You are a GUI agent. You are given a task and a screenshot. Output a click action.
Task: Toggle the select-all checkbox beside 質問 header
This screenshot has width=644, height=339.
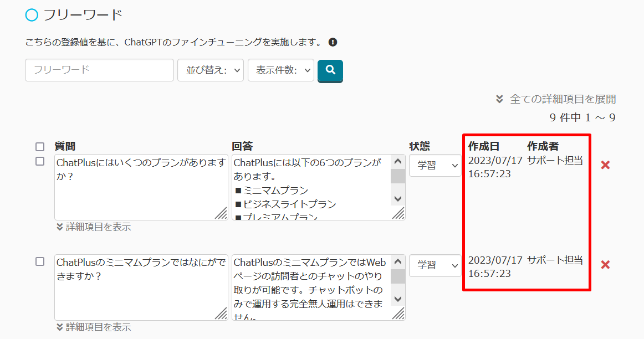[x=40, y=147]
